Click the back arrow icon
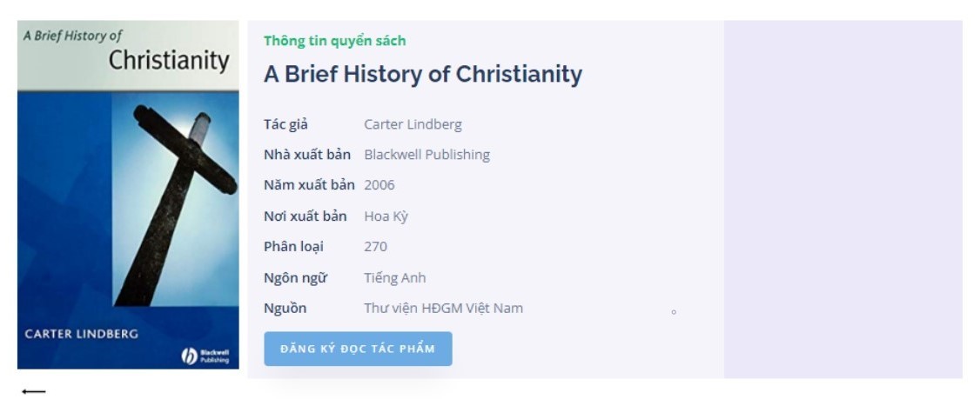The width and height of the screenshot is (980, 399). [x=34, y=391]
